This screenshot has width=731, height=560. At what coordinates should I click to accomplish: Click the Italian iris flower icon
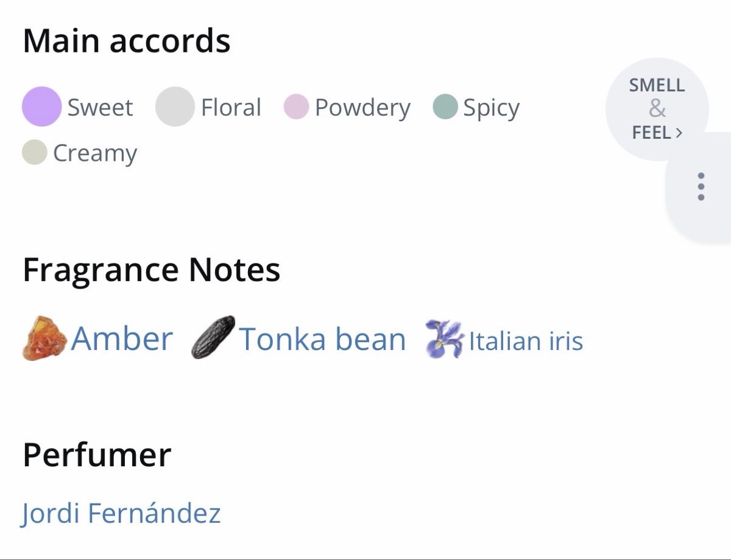tap(443, 338)
